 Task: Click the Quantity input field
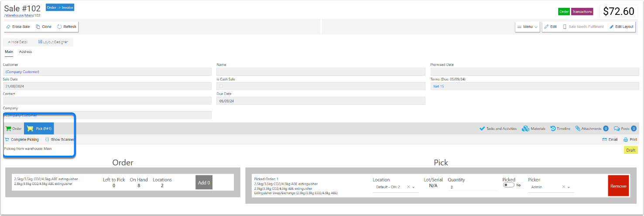(x=472, y=187)
